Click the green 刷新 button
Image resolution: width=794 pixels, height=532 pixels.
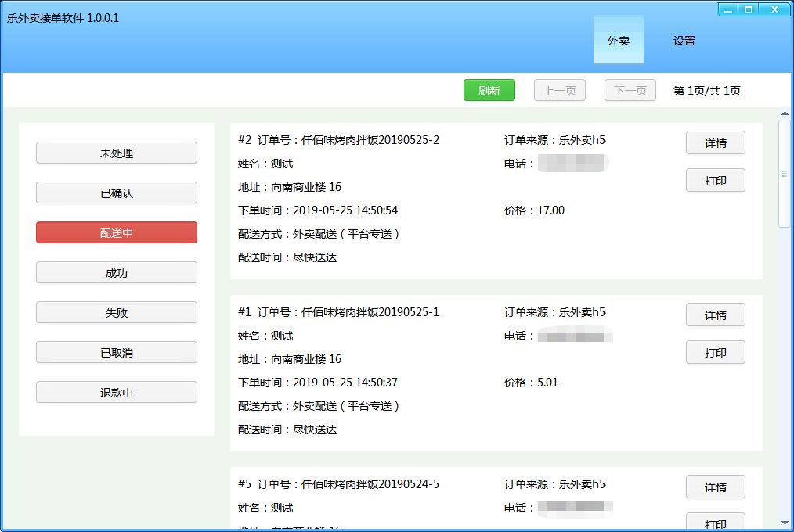(489, 91)
